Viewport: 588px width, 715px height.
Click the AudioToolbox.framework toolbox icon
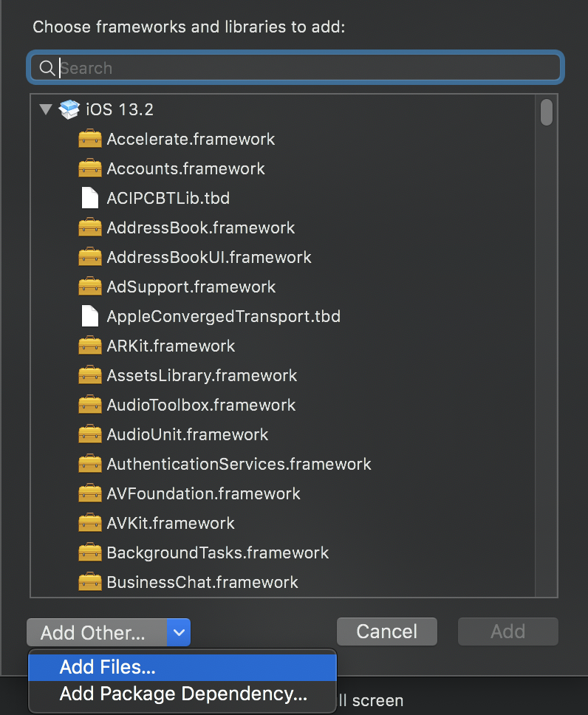click(x=90, y=405)
